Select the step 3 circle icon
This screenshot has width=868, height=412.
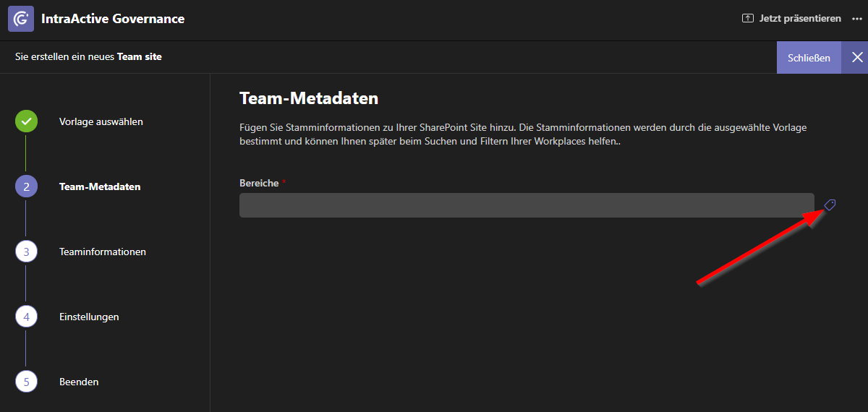coord(26,252)
